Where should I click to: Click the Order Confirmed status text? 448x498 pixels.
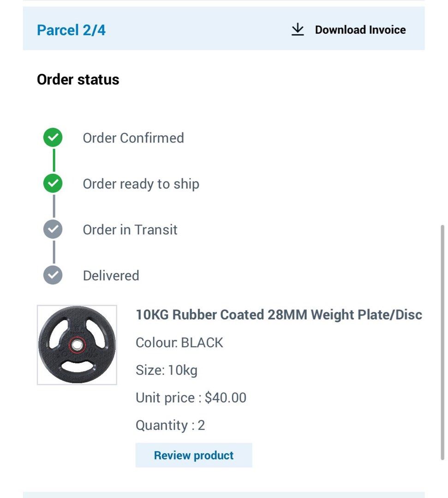click(x=133, y=138)
